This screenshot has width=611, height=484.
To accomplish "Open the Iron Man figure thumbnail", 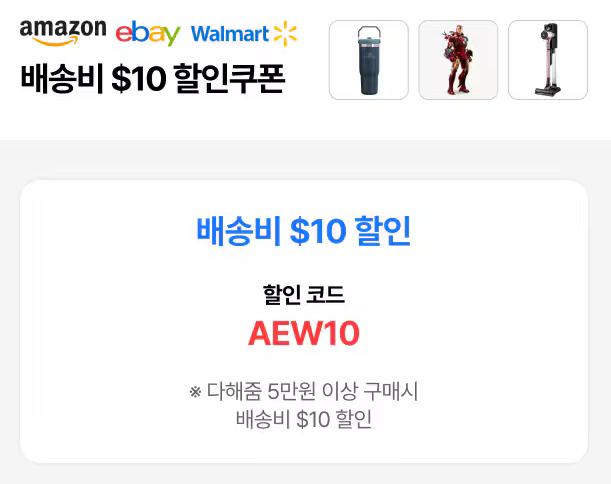I will (458, 60).
